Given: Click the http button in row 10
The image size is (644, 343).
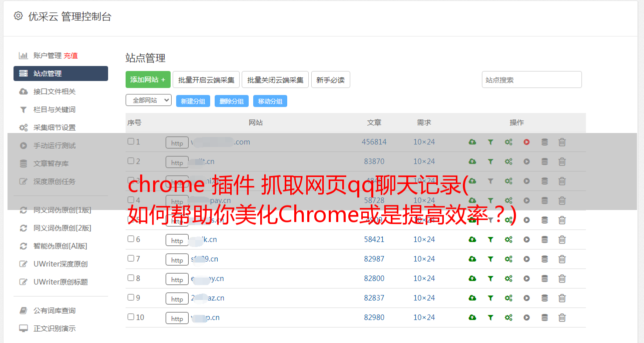Looking at the screenshot, I should coord(177,318).
